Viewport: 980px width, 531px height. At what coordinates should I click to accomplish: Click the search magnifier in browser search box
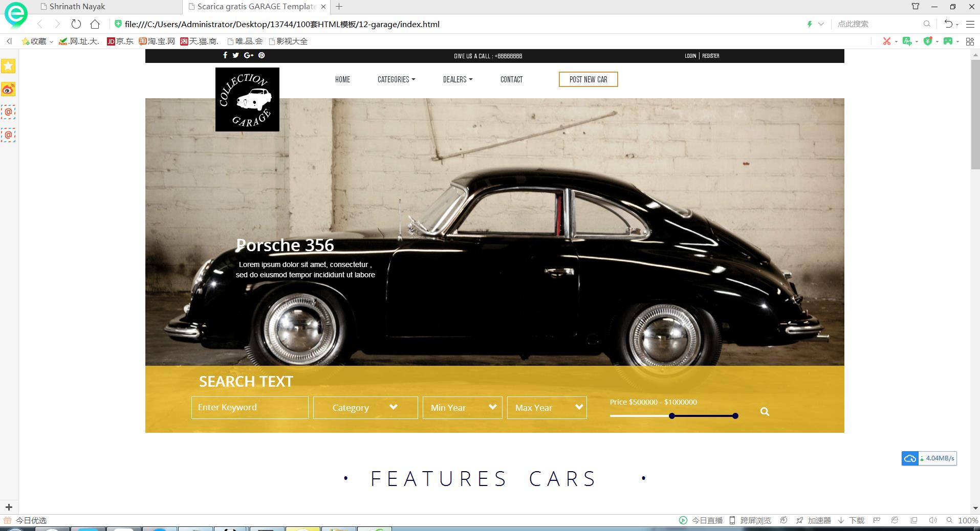[927, 24]
